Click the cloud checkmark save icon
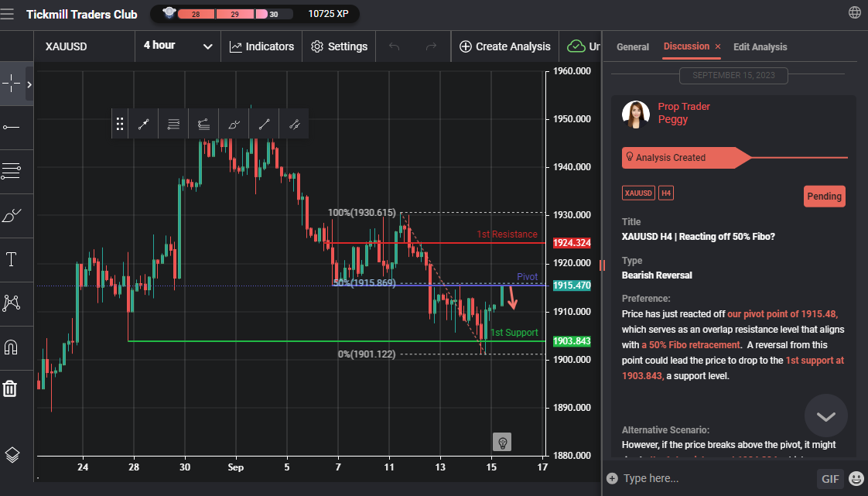The height and width of the screenshot is (496, 868). (x=576, y=46)
